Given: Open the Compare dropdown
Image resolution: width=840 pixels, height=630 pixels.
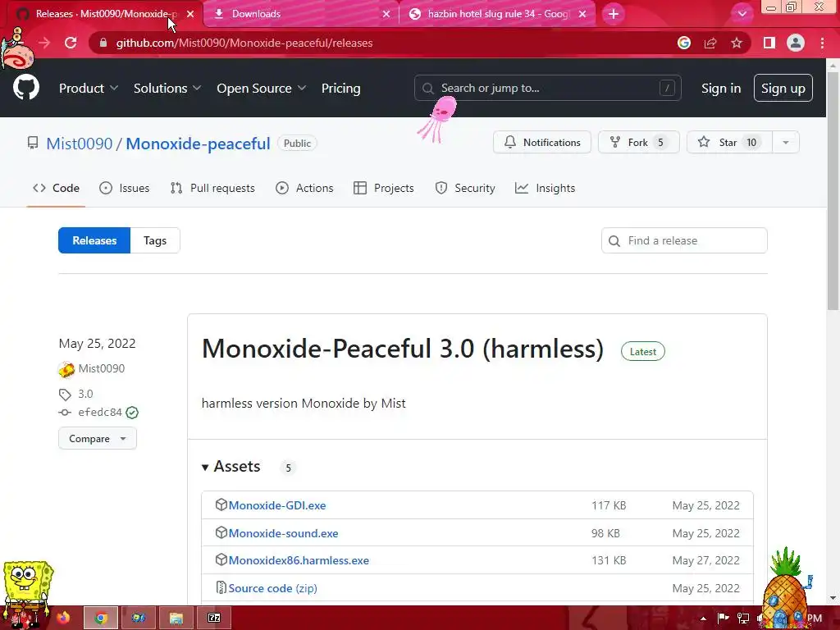Looking at the screenshot, I should click(x=98, y=439).
